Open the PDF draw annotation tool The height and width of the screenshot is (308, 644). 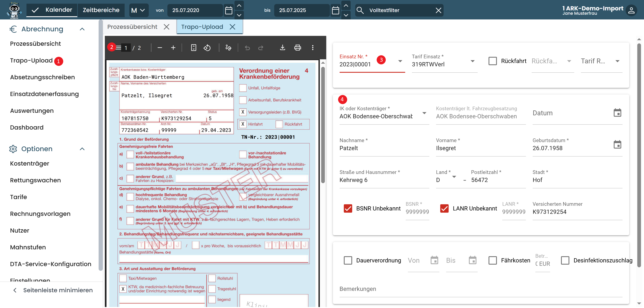click(228, 47)
